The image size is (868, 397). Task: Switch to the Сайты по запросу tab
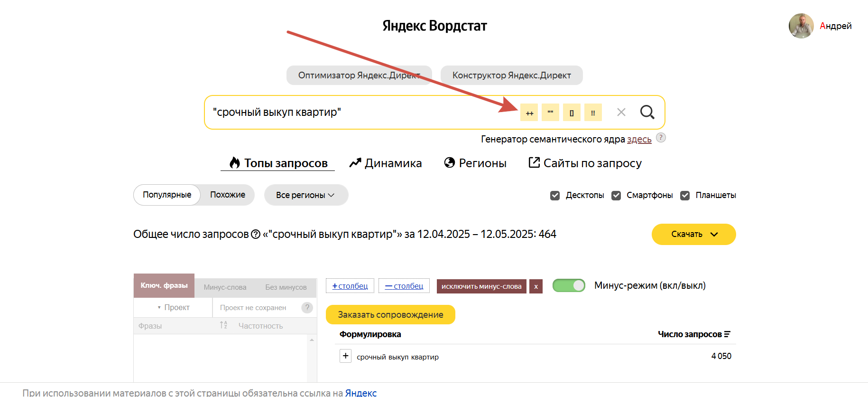[585, 163]
